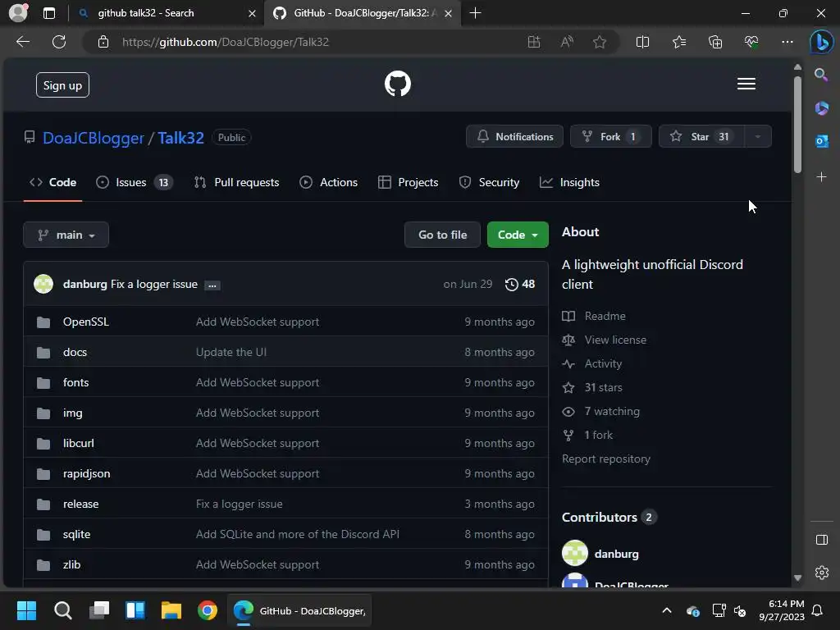Open the taskbar clock and date
This screenshot has width=840, height=630.
coord(782,610)
